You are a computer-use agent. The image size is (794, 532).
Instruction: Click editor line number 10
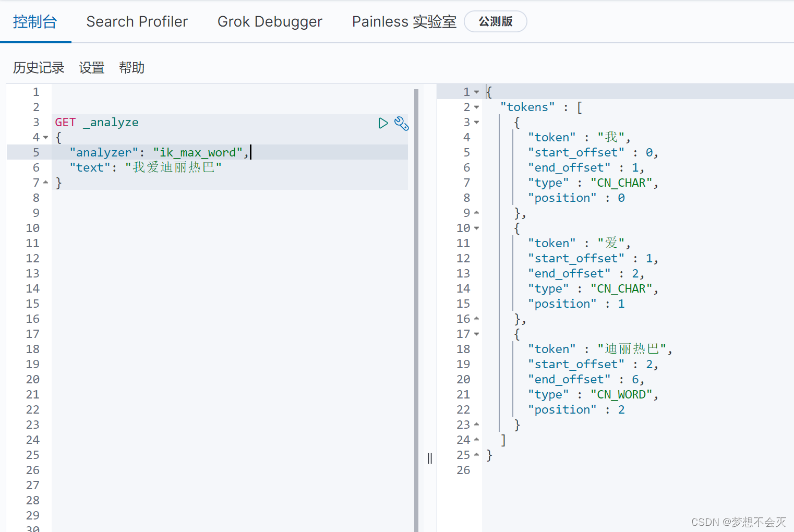pos(33,228)
